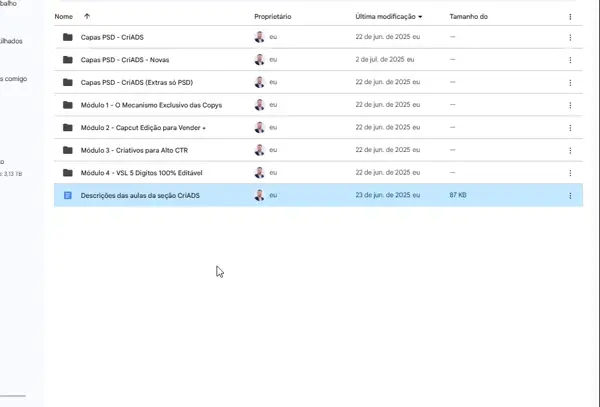Click storage usage bar in sidebar

click(x=13, y=396)
